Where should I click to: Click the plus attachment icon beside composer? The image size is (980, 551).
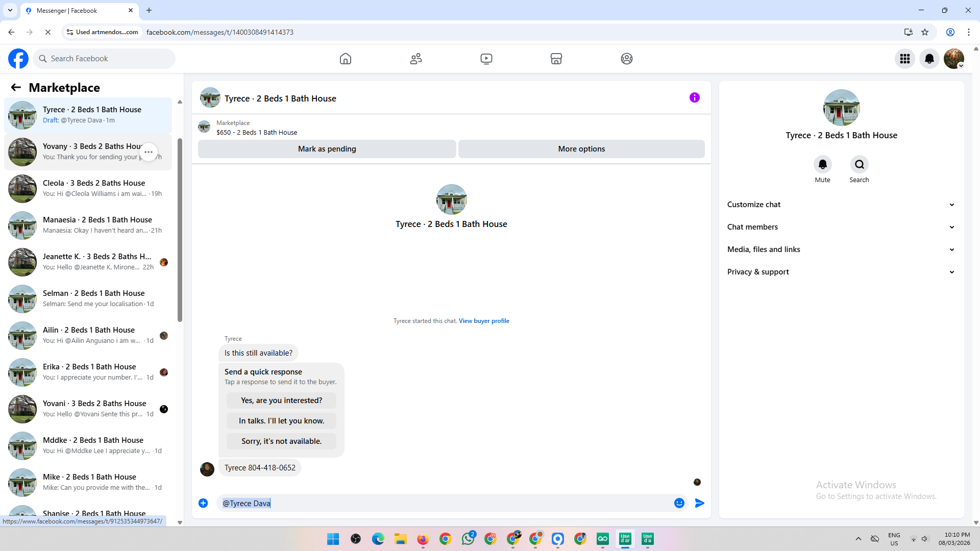click(203, 503)
